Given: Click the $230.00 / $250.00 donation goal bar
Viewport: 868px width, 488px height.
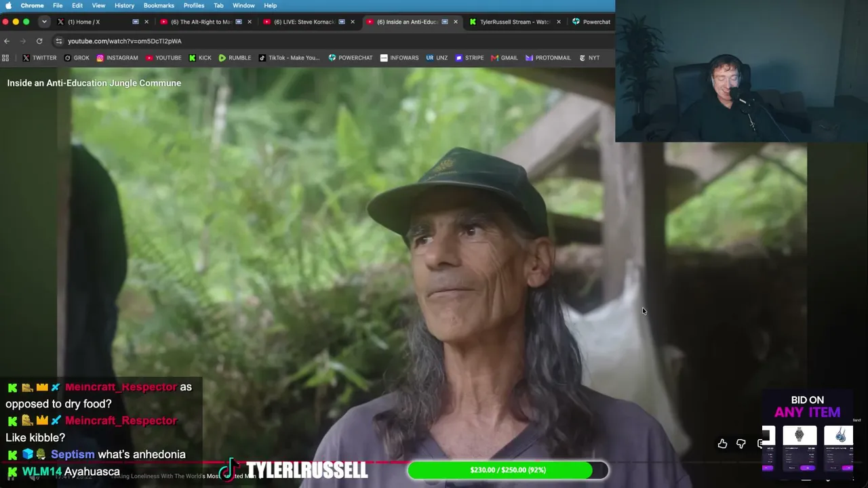Looking at the screenshot, I should point(508,470).
